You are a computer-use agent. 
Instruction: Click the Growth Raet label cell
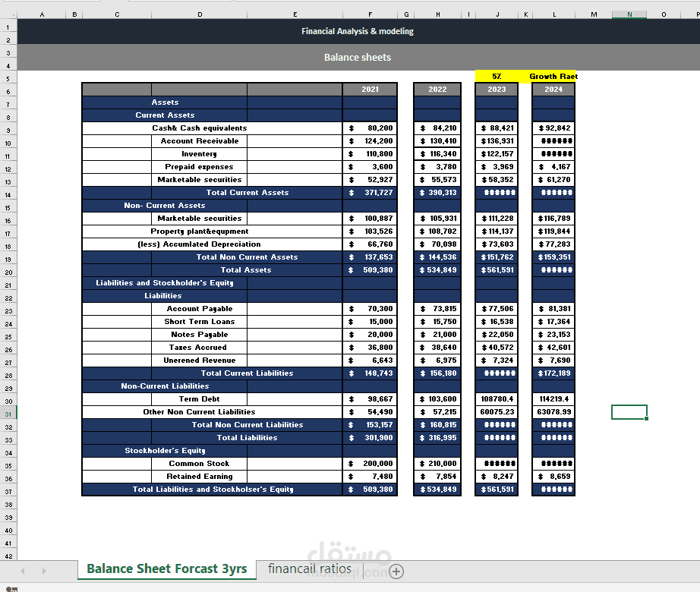pos(553,77)
